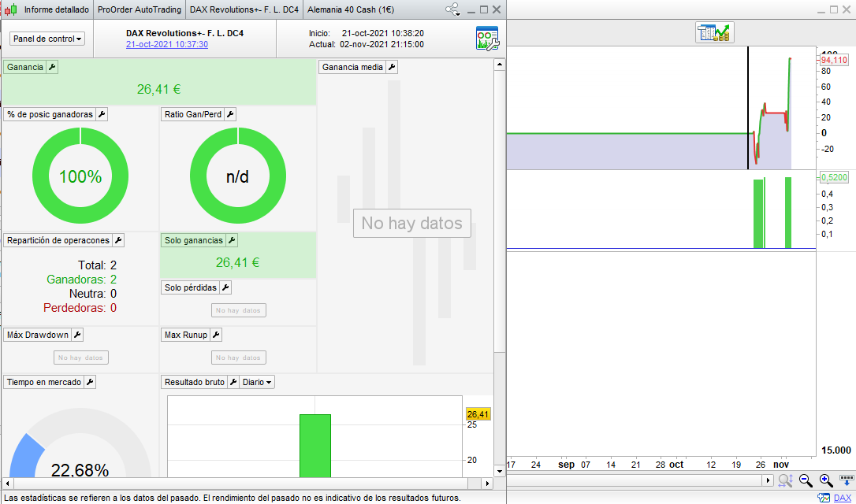Click the report panel horizontal scrollbar right arrow

(x=488, y=484)
